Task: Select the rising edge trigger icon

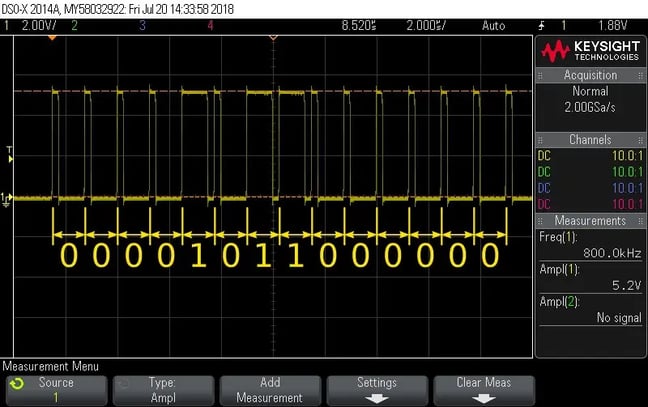Action: [x=542, y=26]
